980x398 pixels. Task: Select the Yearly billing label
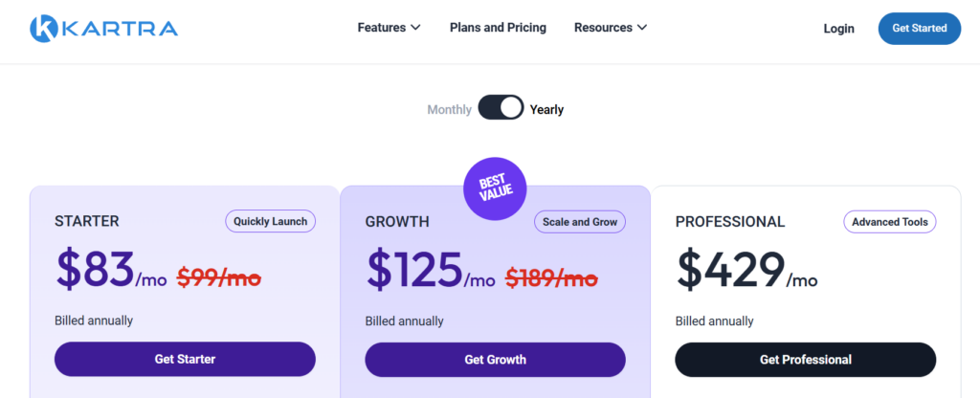[x=547, y=110]
